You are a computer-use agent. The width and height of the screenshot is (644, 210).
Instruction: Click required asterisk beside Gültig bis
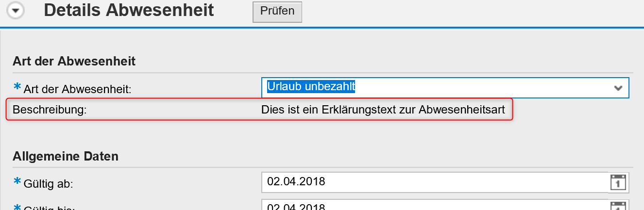coord(17,207)
